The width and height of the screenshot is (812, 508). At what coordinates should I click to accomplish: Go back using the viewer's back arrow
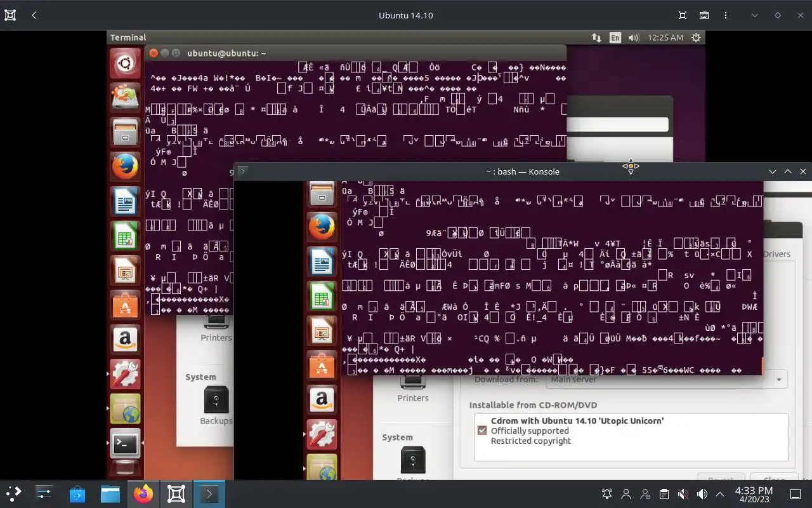34,15
